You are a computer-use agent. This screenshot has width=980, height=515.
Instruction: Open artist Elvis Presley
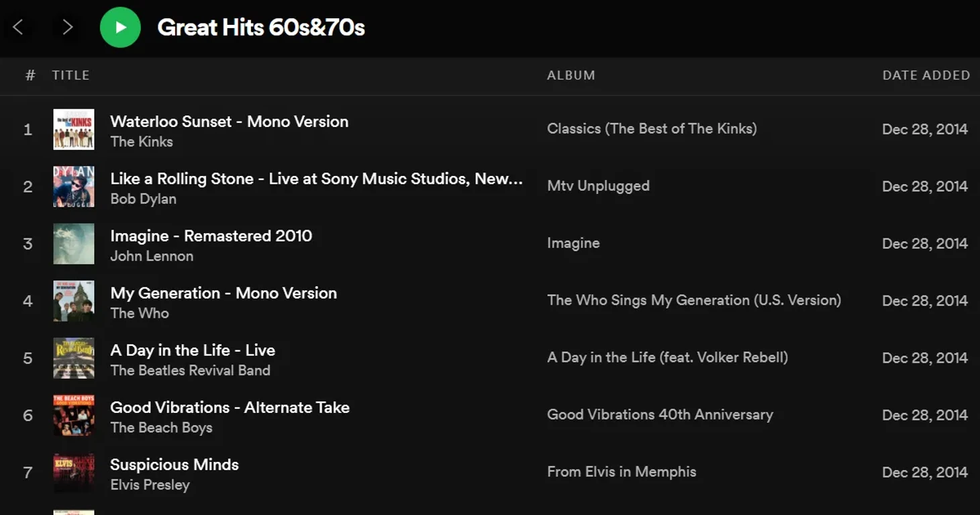[150, 485]
